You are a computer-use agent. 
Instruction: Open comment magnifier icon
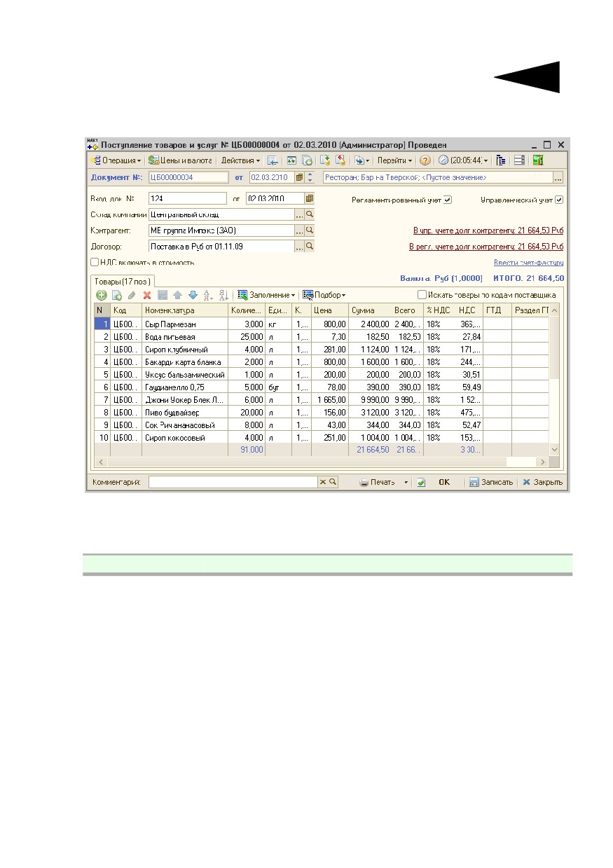[333, 482]
